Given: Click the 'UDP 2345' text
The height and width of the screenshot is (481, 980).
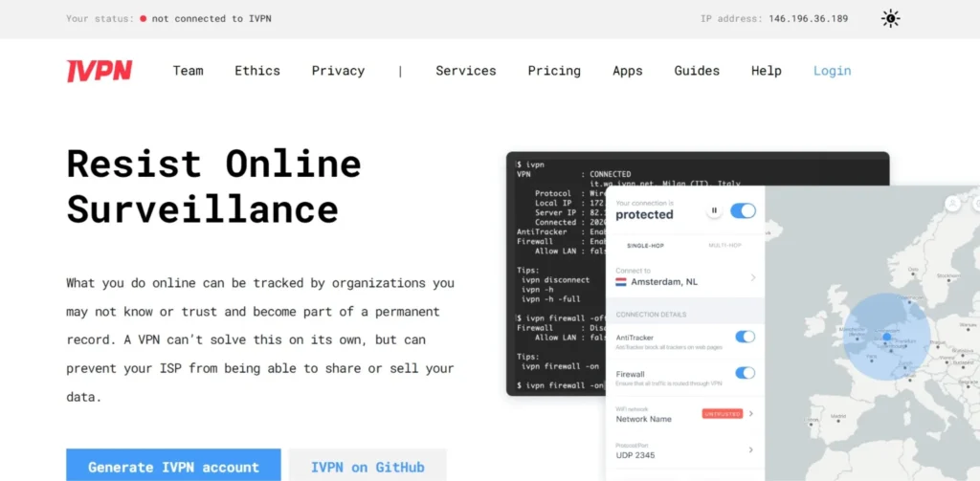Looking at the screenshot, I should pos(635,455).
